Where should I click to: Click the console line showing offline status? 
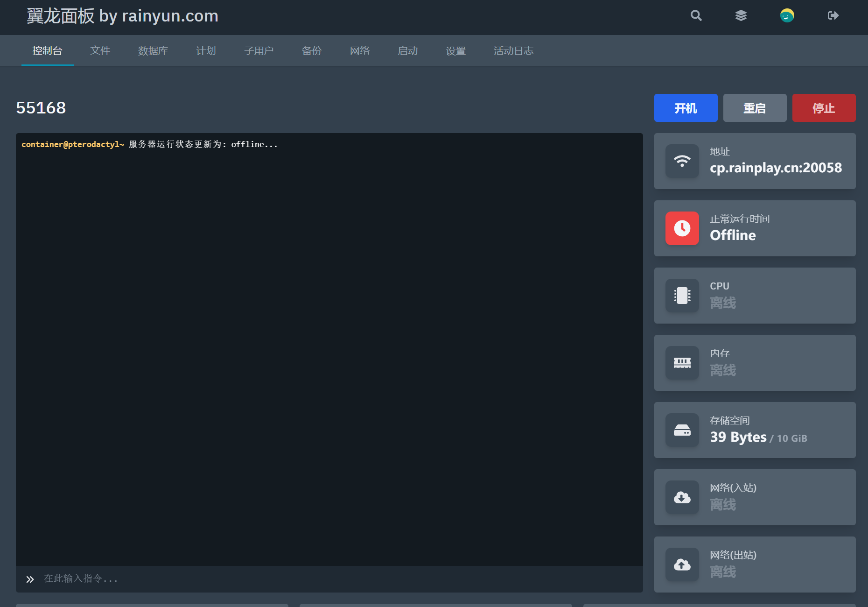point(149,144)
